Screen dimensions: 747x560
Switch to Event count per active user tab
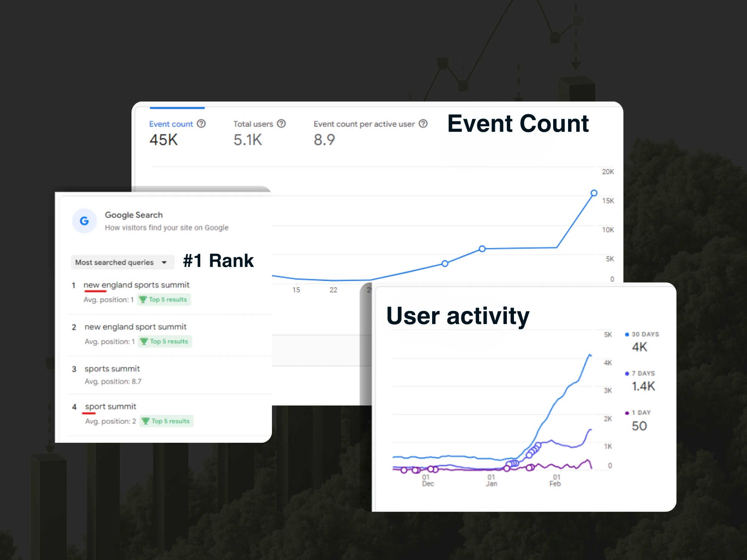[x=364, y=124]
